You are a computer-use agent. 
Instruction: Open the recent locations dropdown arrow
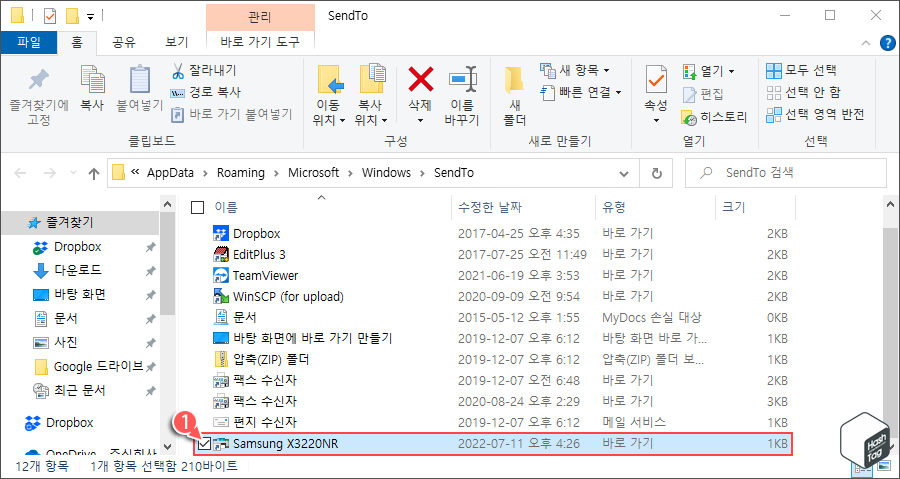73,173
